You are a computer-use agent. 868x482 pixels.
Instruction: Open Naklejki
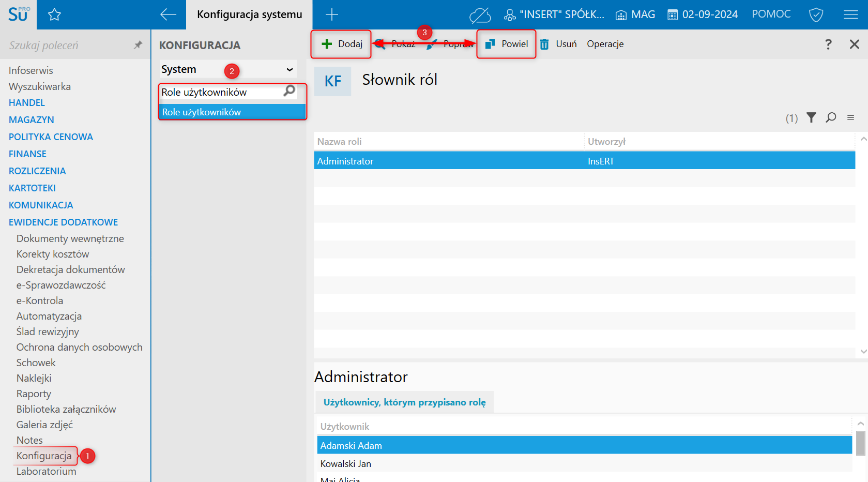[34, 378]
